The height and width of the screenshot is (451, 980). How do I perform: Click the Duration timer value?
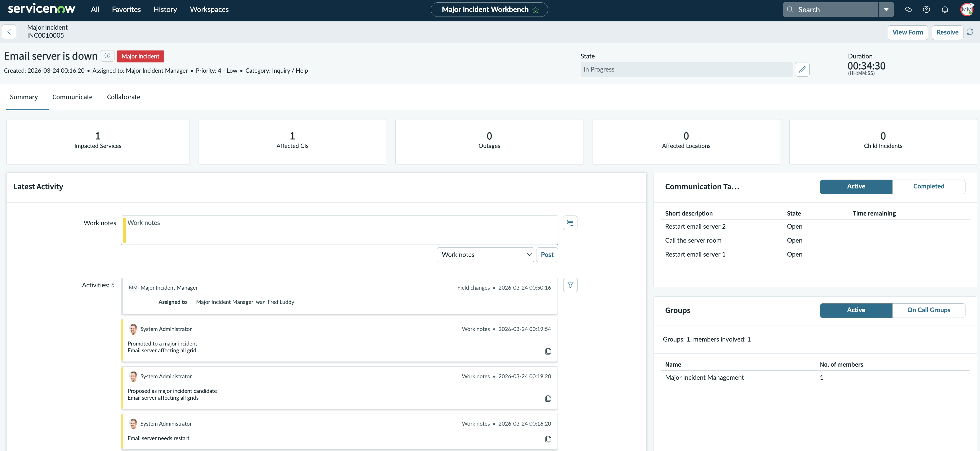point(866,66)
